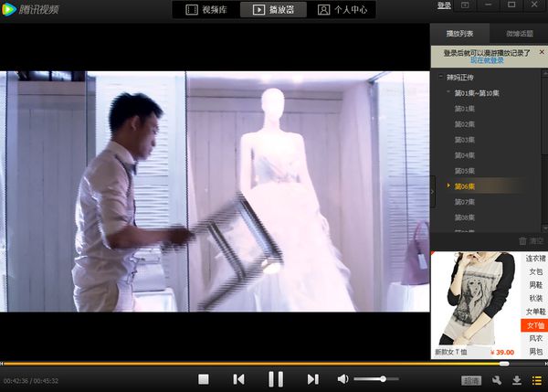Screen dimensions: 548x392
Task: Select the 男鞋 ad category
Action: pyautogui.click(x=535, y=285)
